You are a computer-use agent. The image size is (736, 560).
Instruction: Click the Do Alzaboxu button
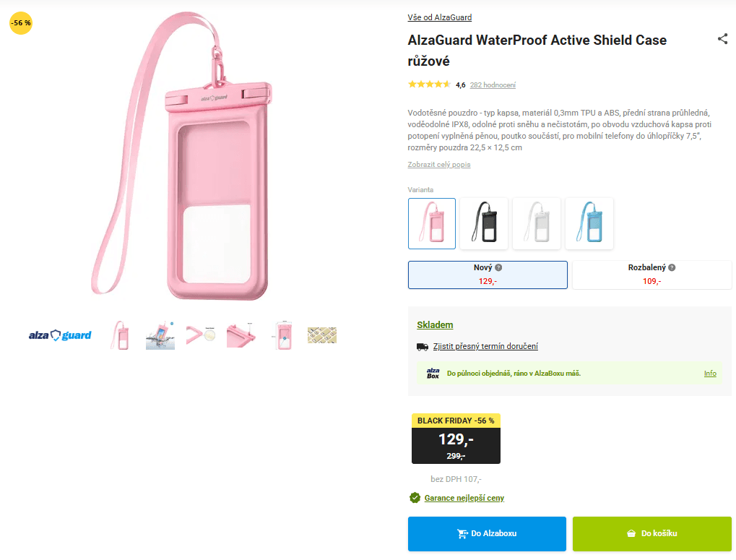[x=487, y=534]
